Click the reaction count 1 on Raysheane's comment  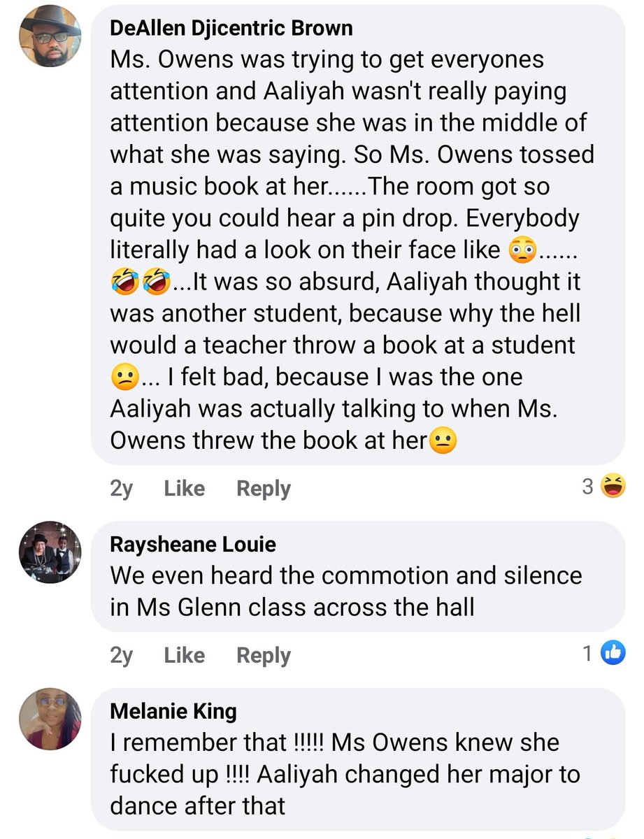[x=588, y=653]
